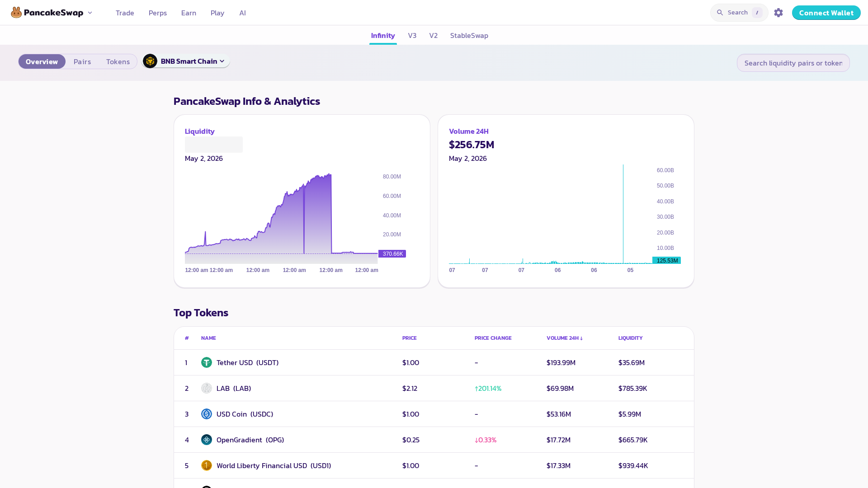Sort tokens by Name column
868x488 pixels.
[208, 338]
